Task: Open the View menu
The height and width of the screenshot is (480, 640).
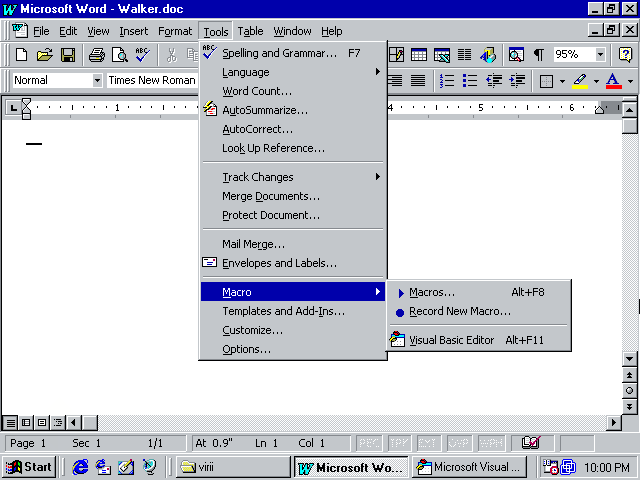Action: click(98, 31)
